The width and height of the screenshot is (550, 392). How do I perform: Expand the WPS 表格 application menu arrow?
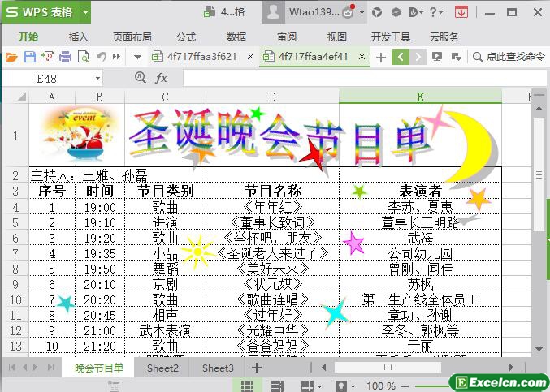pos(85,12)
